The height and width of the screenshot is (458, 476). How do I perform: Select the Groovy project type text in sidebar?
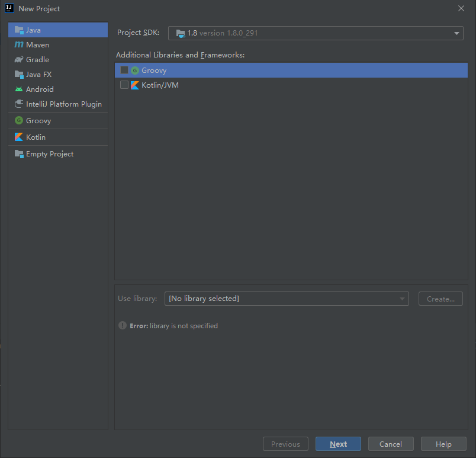(38, 121)
